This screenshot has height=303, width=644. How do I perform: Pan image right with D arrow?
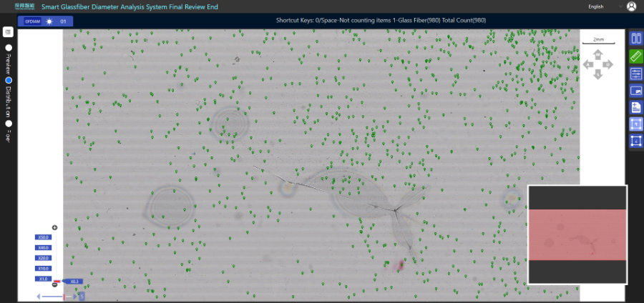[x=608, y=64]
